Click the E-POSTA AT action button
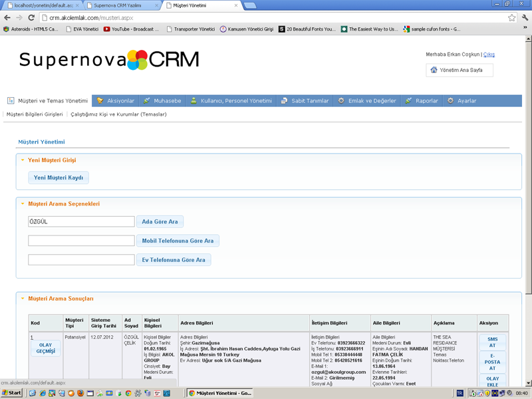 [492, 362]
